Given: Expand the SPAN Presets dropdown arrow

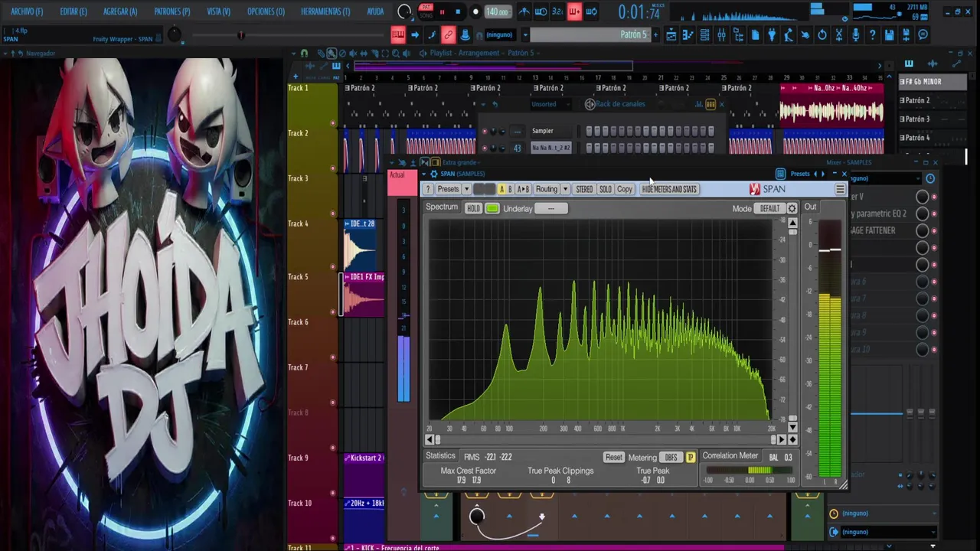Looking at the screenshot, I should pyautogui.click(x=466, y=189).
